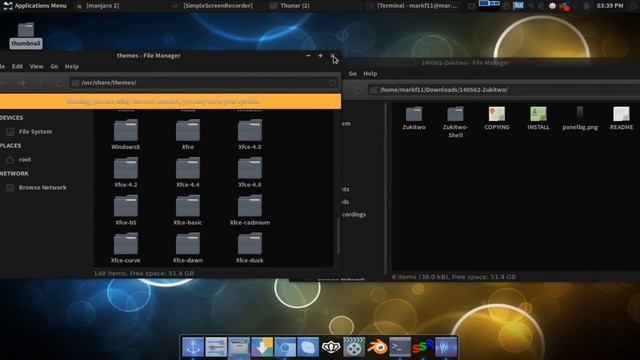The width and height of the screenshot is (640, 360).
Task: Open the Windows8 theme folder
Action: (126, 134)
